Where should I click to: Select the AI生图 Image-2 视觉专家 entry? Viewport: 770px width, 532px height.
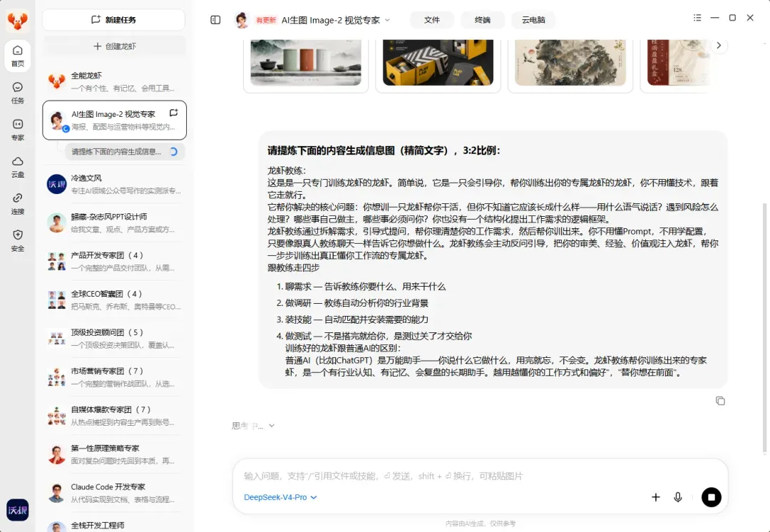point(114,121)
